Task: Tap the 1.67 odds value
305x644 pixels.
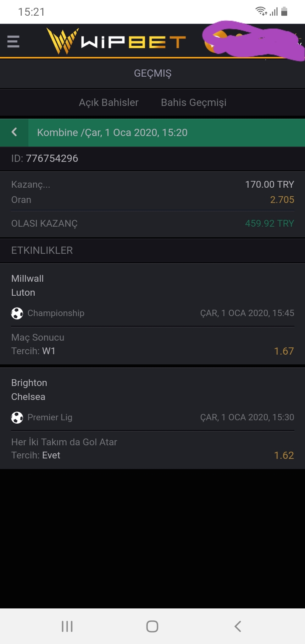Action: pos(284,351)
